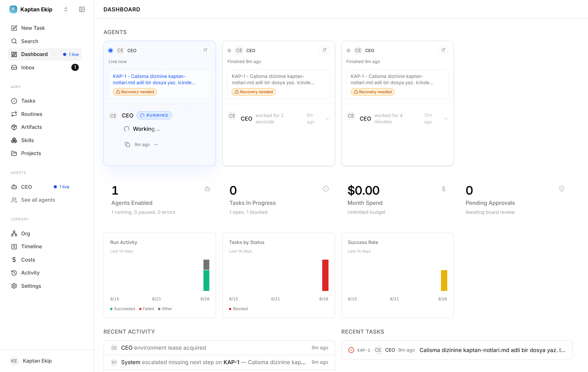588x372 pixels.
Task: Click the Org chart icon
Action: [x=14, y=233]
